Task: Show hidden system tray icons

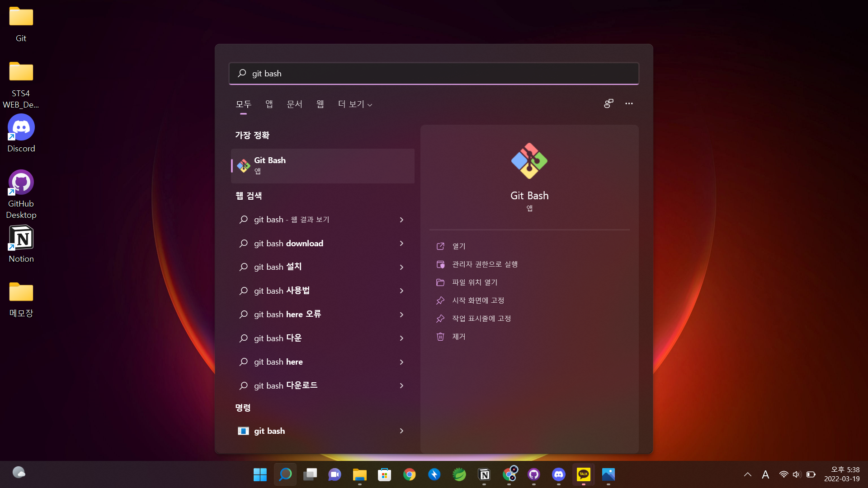Action: (x=748, y=474)
